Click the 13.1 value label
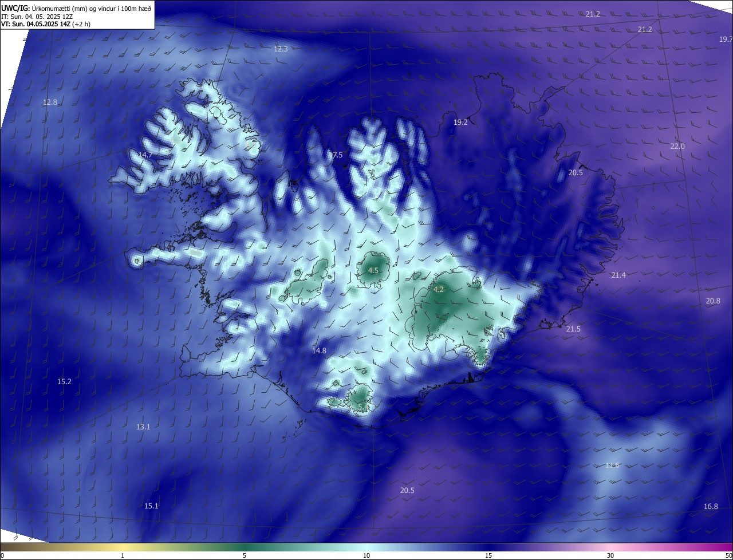733x560 pixels. pyautogui.click(x=143, y=427)
